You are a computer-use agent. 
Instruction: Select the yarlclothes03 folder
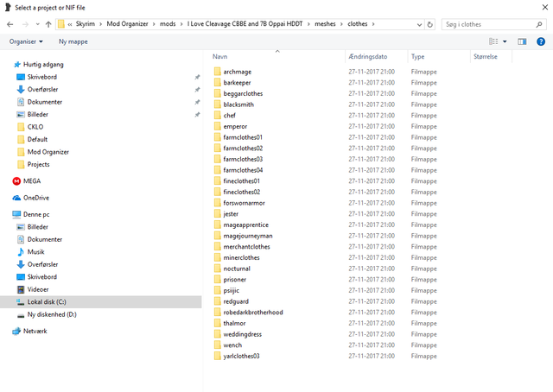coord(241,356)
